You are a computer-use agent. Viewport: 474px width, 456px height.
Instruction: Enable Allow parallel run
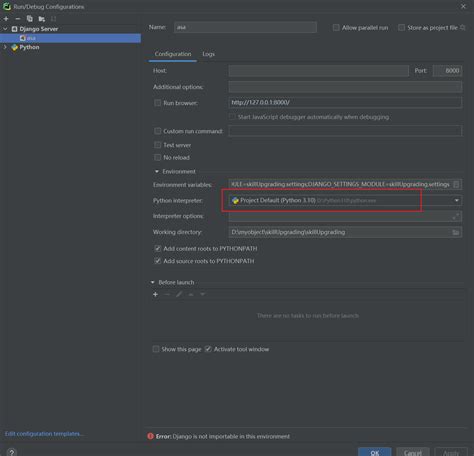click(336, 28)
